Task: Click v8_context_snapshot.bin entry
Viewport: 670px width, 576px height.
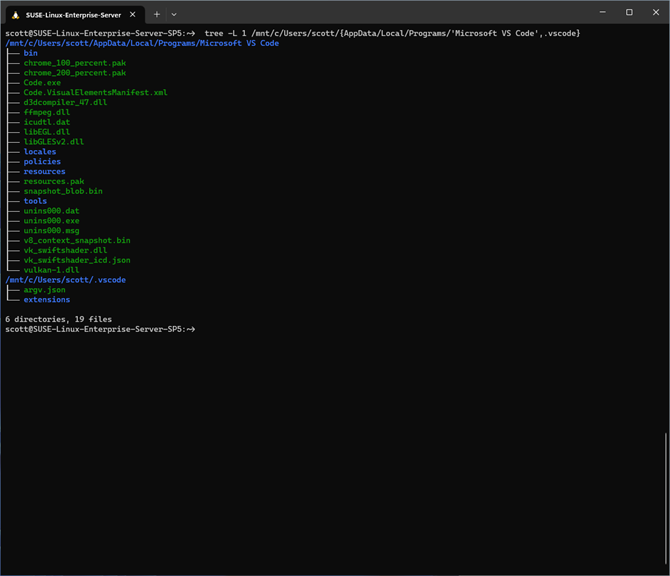Action: pyautogui.click(x=77, y=240)
